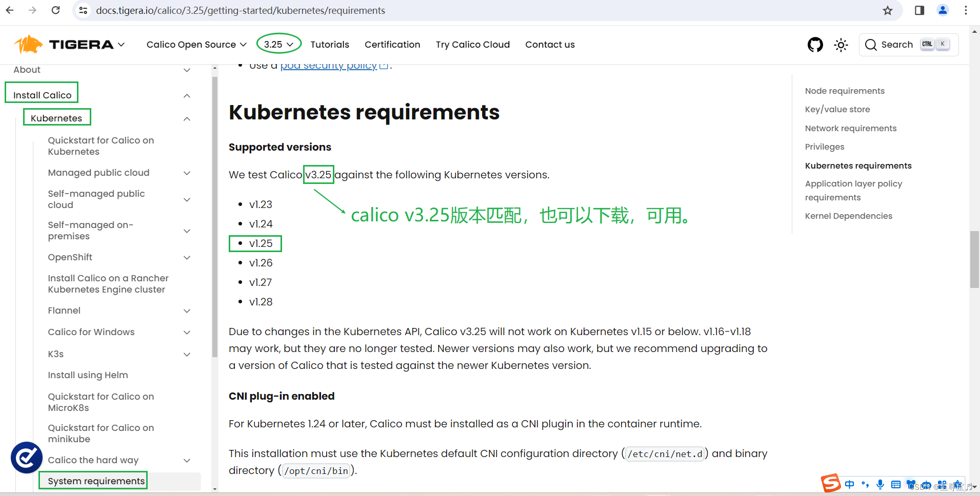The width and height of the screenshot is (980, 496).
Task: Select Install Calico in sidebar
Action: [42, 95]
